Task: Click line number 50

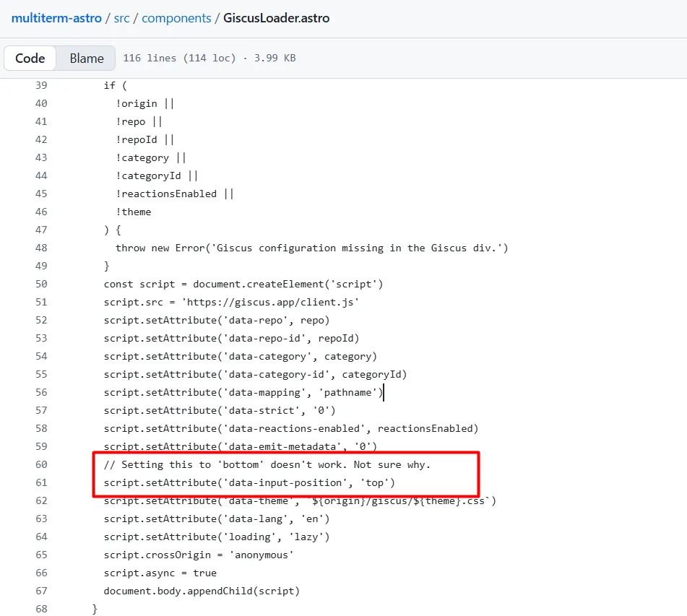Action: tap(41, 284)
